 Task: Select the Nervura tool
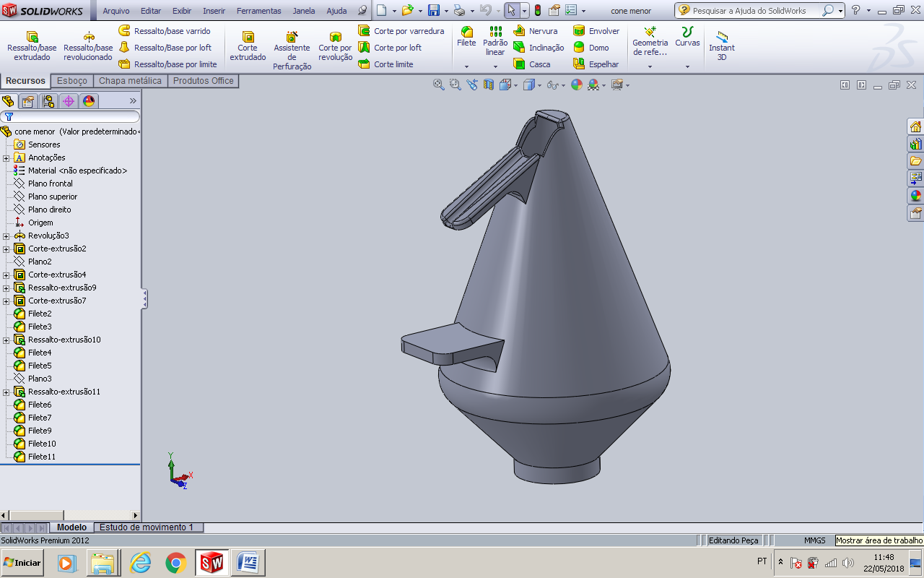[x=535, y=31]
